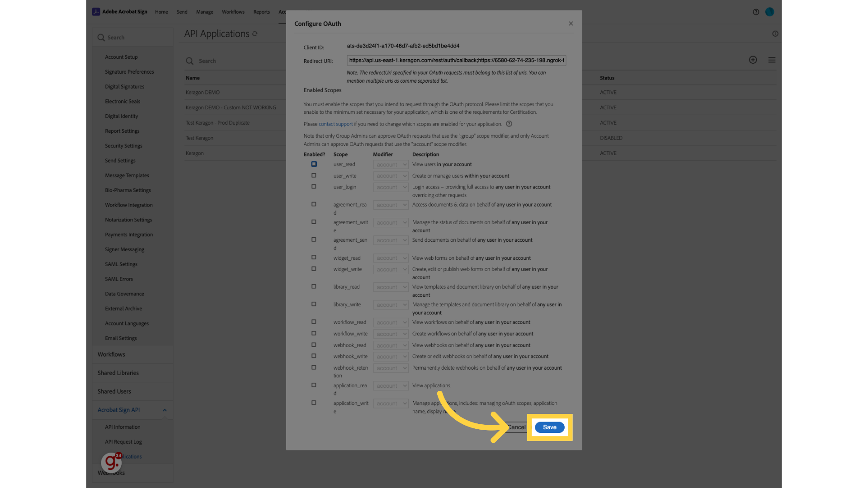The image size is (868, 488).
Task: Open modifier dropdown for library_read
Action: click(391, 287)
